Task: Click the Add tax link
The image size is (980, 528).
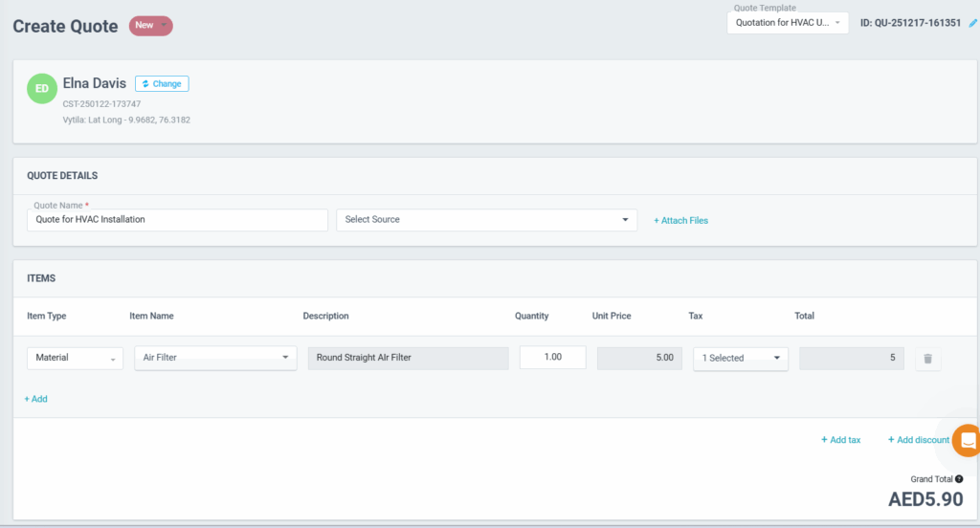Action: pos(840,440)
